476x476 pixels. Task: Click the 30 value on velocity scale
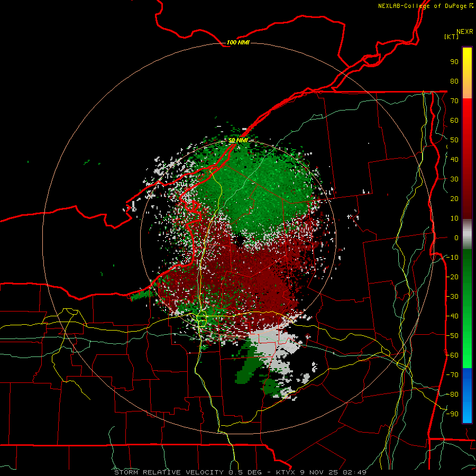[x=454, y=179]
